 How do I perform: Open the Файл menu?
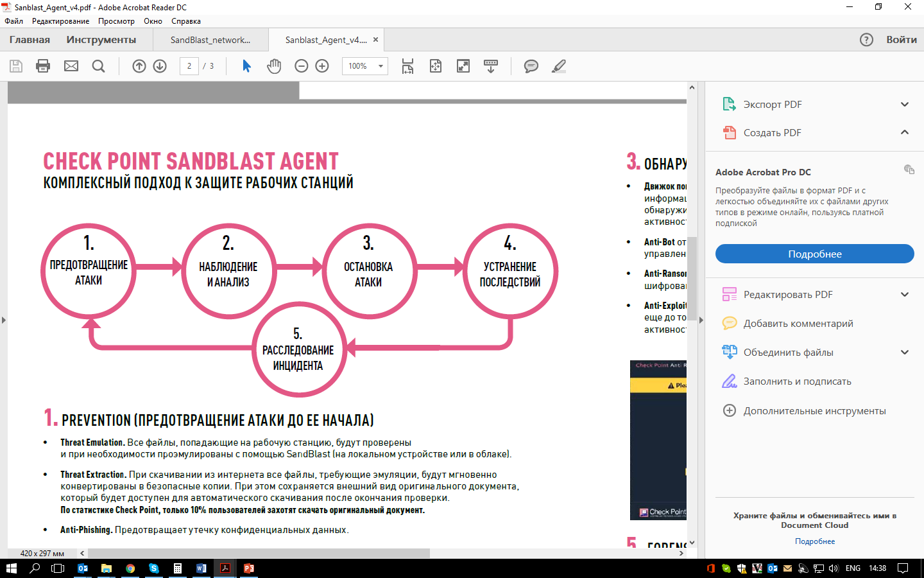(13, 21)
